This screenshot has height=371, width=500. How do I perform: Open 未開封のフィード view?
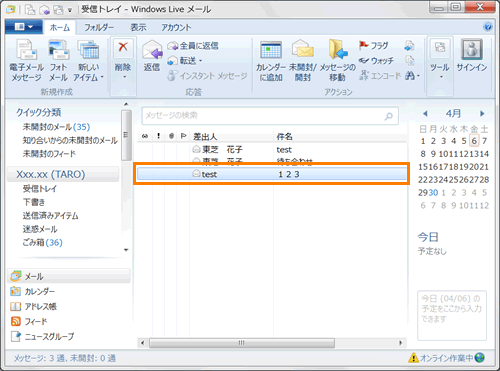click(49, 154)
